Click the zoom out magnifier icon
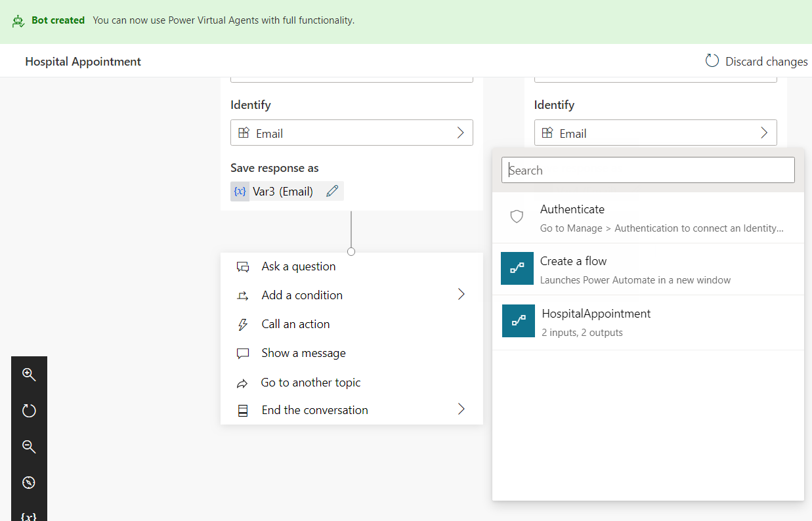The height and width of the screenshot is (521, 812). pyautogui.click(x=28, y=447)
